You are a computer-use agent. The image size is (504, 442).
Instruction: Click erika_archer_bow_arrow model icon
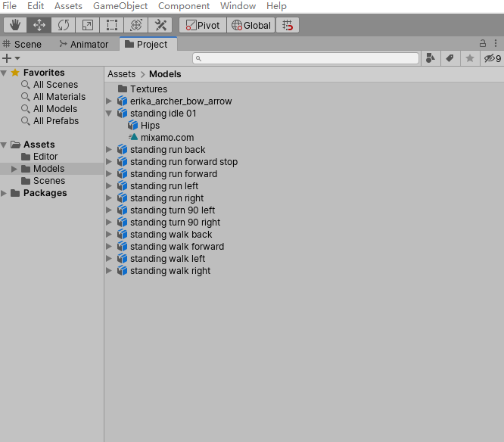coord(122,101)
